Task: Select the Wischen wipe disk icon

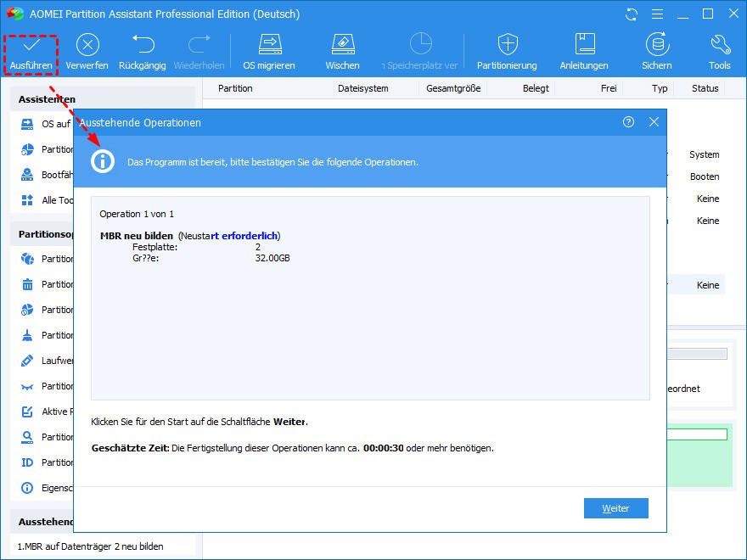Action: pyautogui.click(x=343, y=44)
